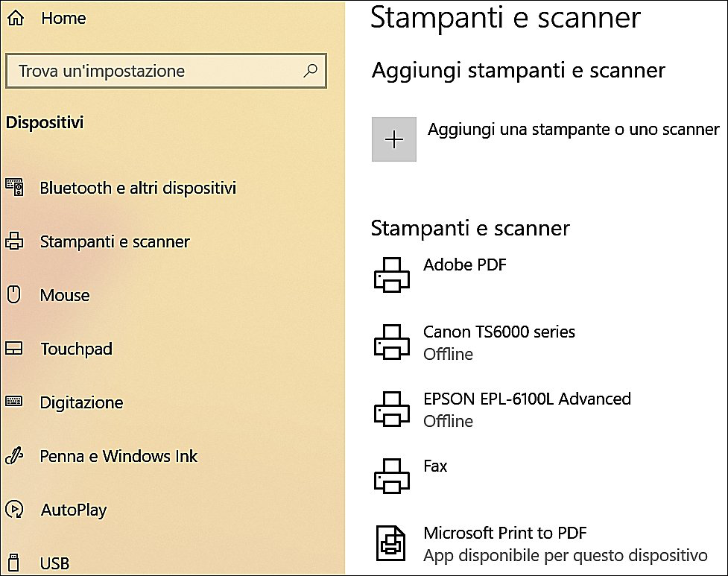The width and height of the screenshot is (728, 576).
Task: Click the search magnifier icon
Action: click(x=310, y=71)
